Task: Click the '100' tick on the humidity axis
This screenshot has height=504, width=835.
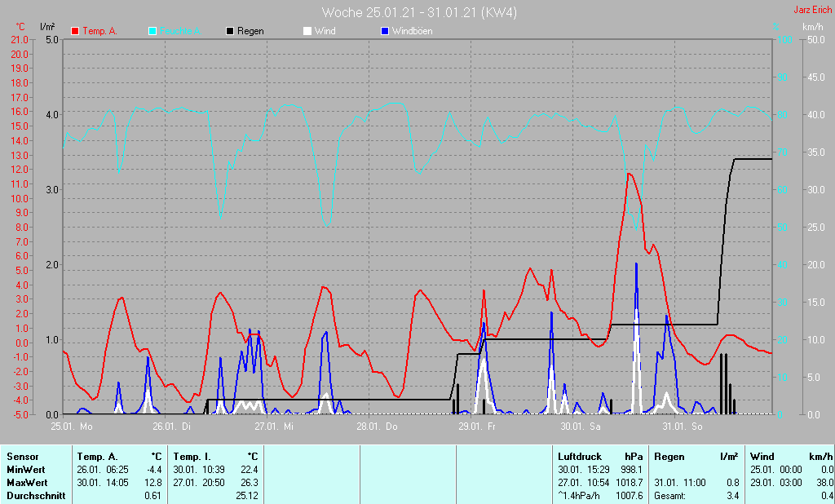Action: [x=784, y=39]
